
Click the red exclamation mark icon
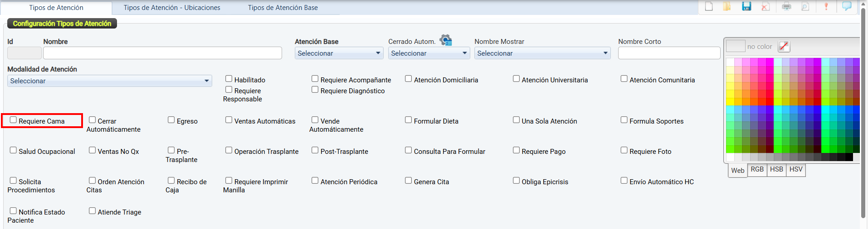[x=826, y=6]
